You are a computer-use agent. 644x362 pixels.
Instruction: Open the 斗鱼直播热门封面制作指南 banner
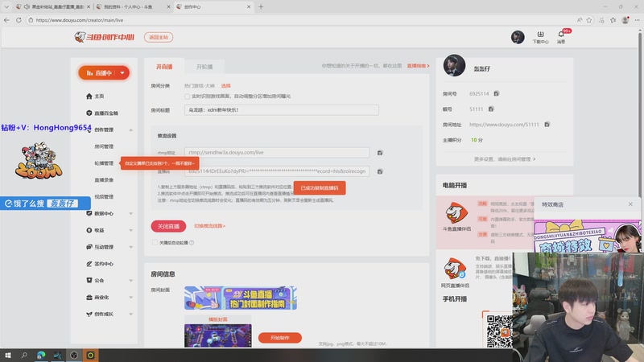[x=241, y=298]
